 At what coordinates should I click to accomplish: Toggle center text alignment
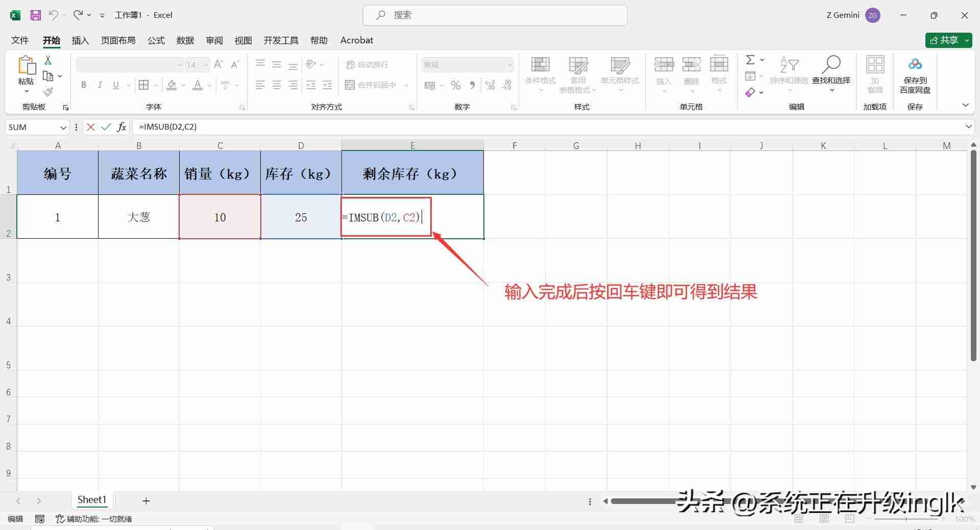277,85
